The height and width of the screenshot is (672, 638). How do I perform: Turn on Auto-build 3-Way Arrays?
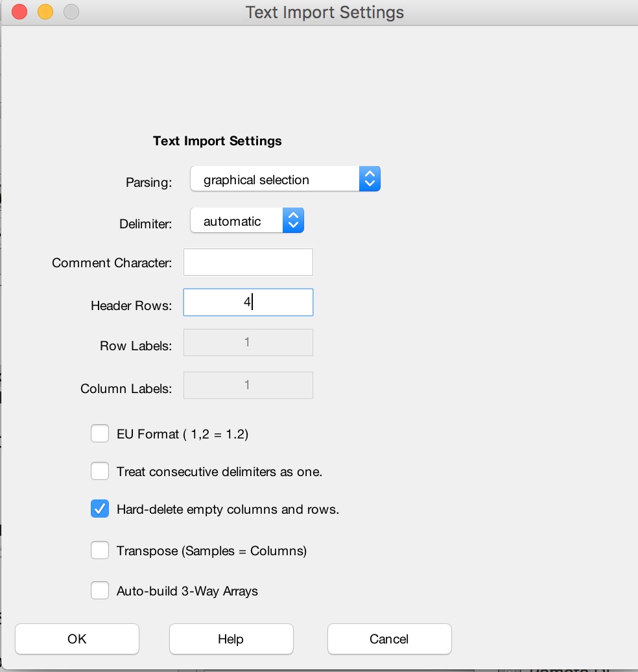point(100,591)
